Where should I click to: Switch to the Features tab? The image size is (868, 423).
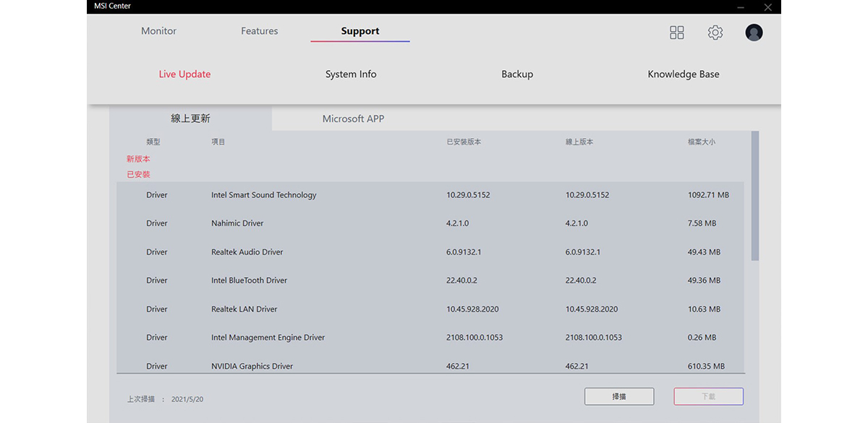260,31
